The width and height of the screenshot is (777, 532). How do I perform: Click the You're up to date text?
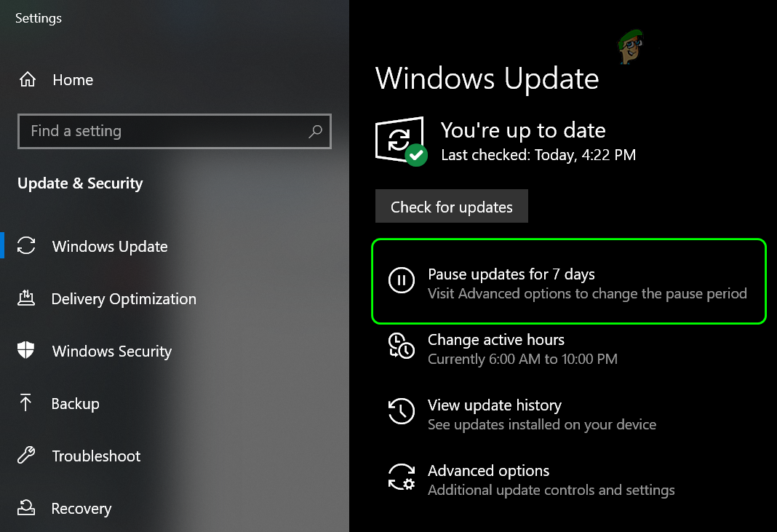point(523,130)
